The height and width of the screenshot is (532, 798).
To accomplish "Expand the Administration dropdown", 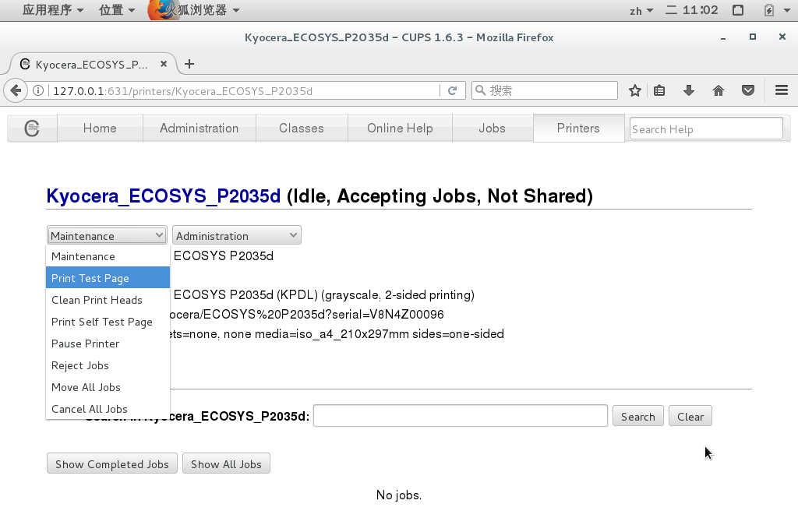I will [x=236, y=235].
